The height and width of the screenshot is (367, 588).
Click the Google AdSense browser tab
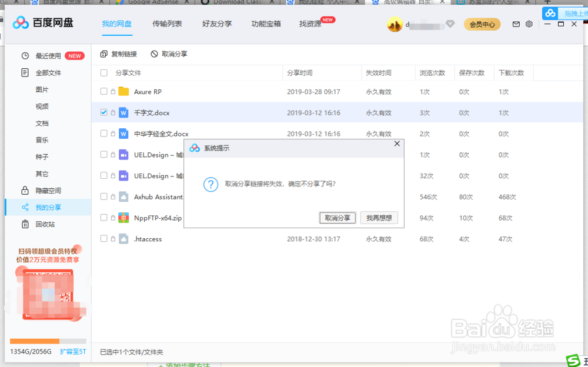pyautogui.click(x=153, y=2)
